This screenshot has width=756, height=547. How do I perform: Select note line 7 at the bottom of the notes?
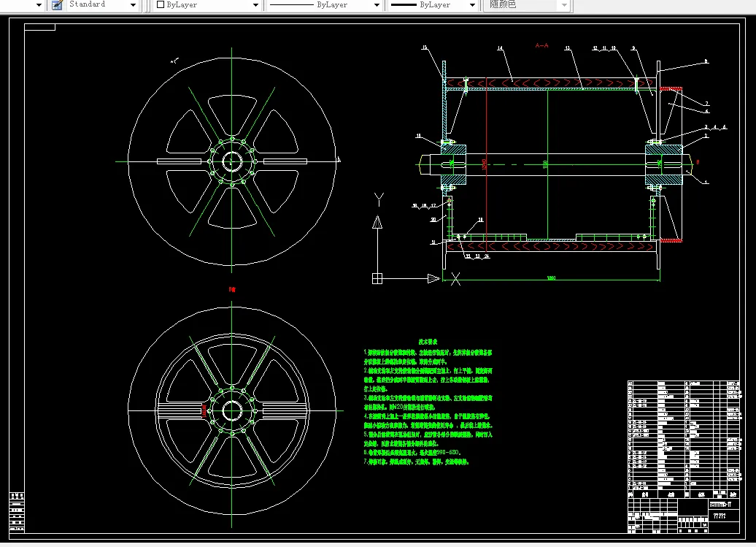coord(416,462)
